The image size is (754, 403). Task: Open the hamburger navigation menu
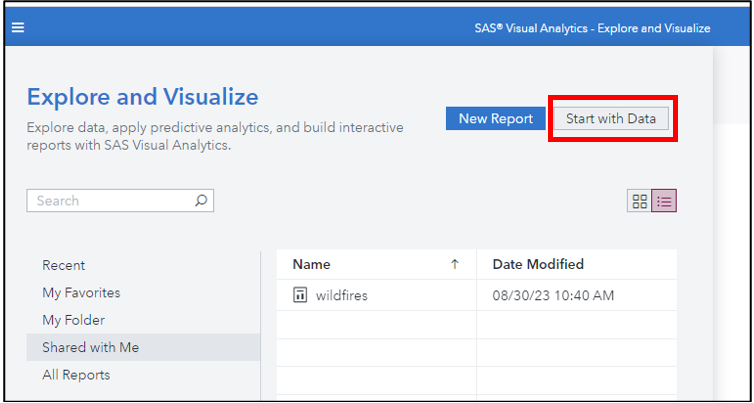17,27
